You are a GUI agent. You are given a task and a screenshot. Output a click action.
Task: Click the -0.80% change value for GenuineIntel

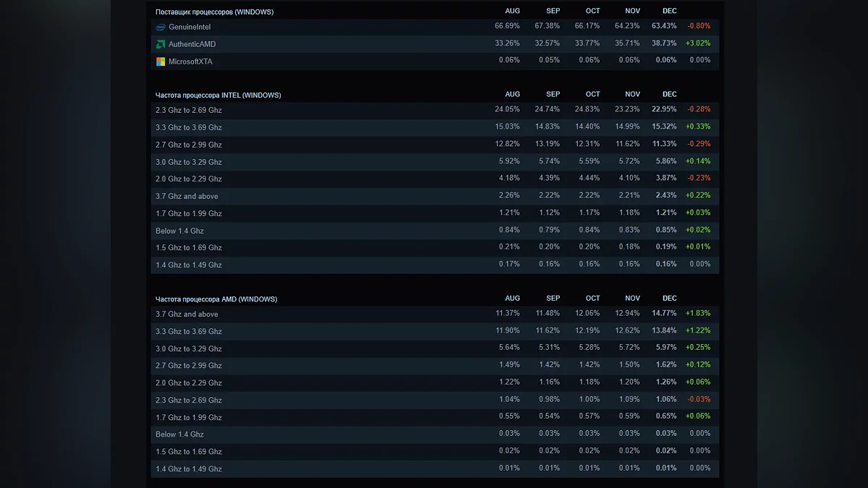click(698, 26)
